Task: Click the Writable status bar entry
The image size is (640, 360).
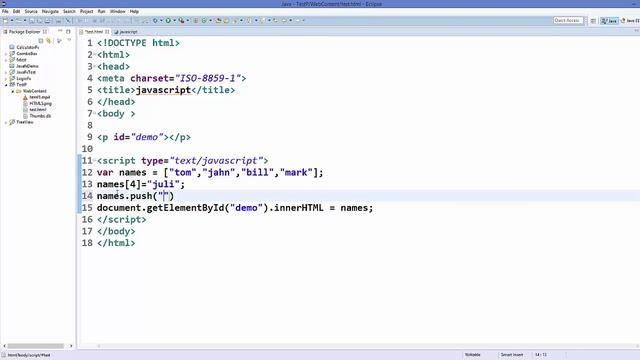Action: point(473,355)
